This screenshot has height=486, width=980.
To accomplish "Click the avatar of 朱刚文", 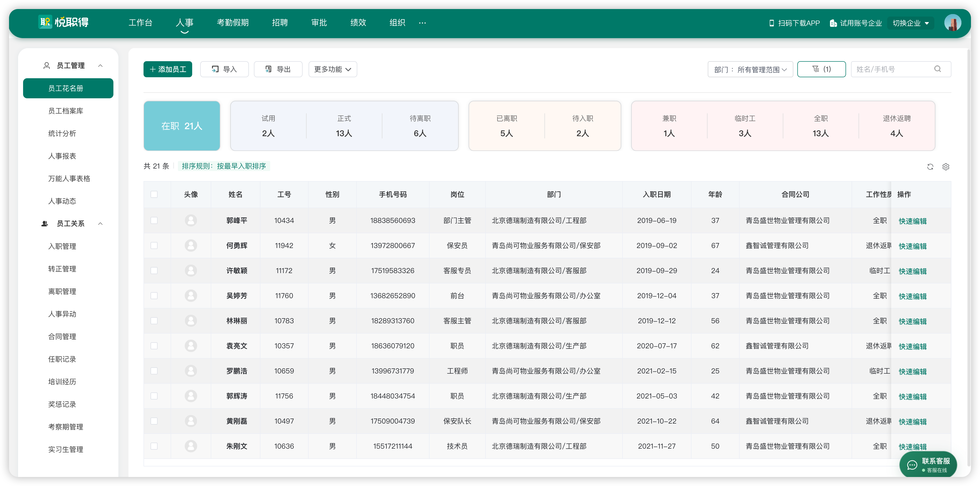I will [191, 446].
